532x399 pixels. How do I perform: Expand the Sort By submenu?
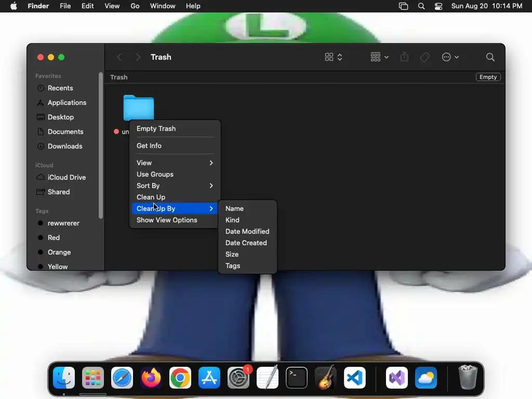(175, 185)
